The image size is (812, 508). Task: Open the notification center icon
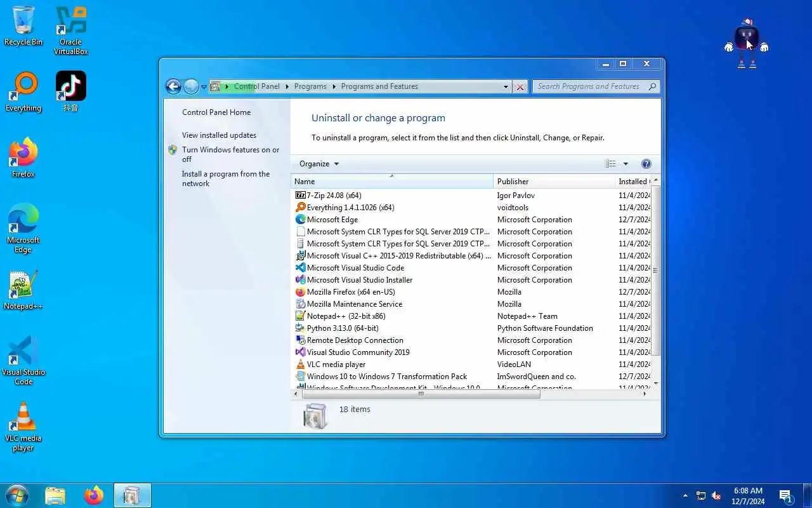point(785,496)
